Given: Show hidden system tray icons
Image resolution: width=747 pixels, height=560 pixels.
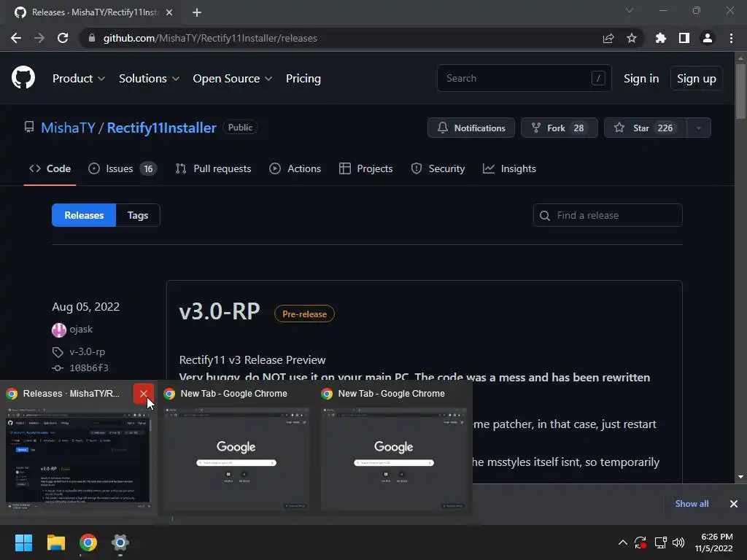Looking at the screenshot, I should (x=622, y=542).
